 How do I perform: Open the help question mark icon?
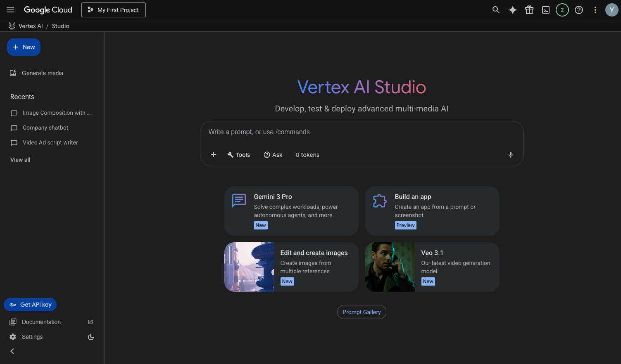578,9
